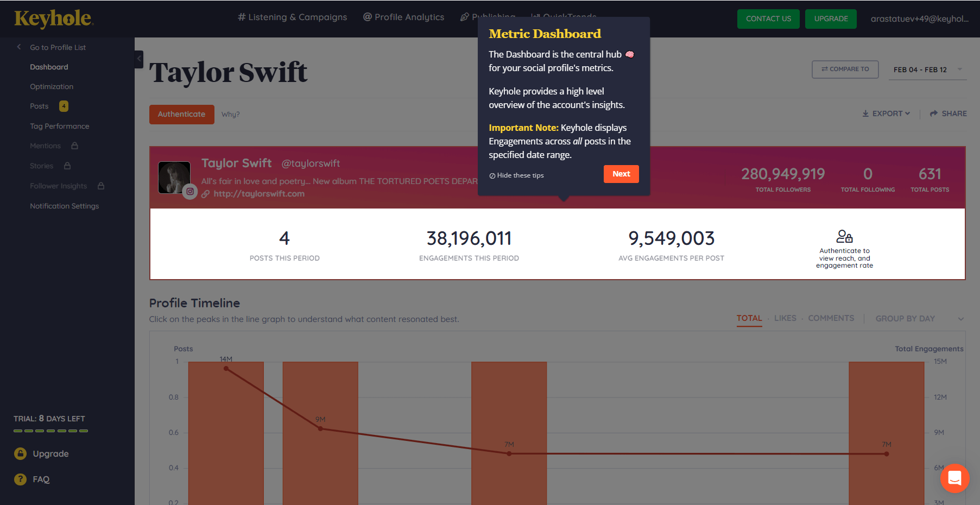
Task: Switch timeline to TOTAL tab
Action: pyautogui.click(x=749, y=318)
